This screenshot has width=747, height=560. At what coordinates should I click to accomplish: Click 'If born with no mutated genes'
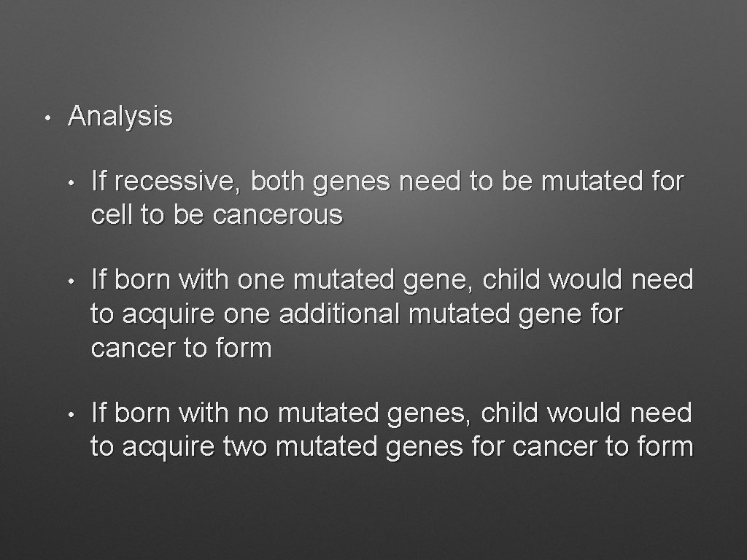click(x=281, y=413)
